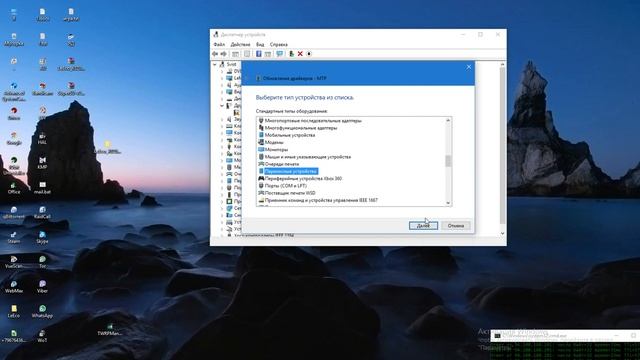
Task: Select Многопортовые последовательные адаптеры in the list
Action: tap(313, 121)
